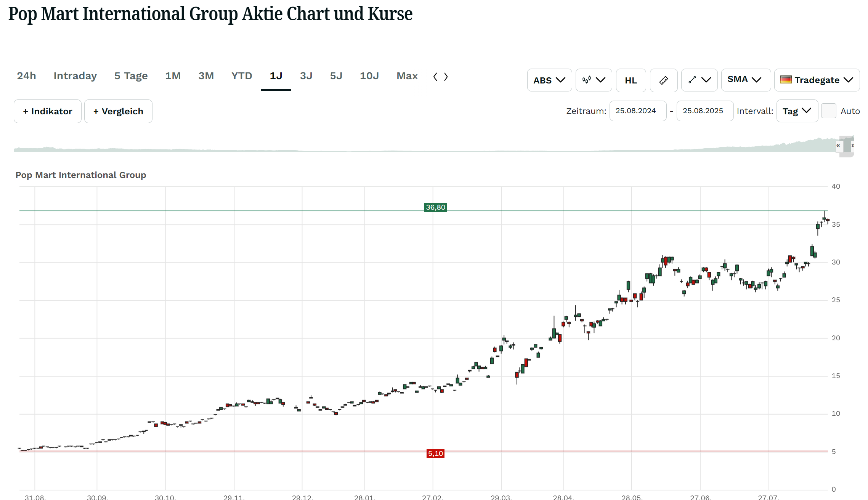The image size is (868, 500).
Task: Choose the 1M time range
Action: [x=173, y=76]
